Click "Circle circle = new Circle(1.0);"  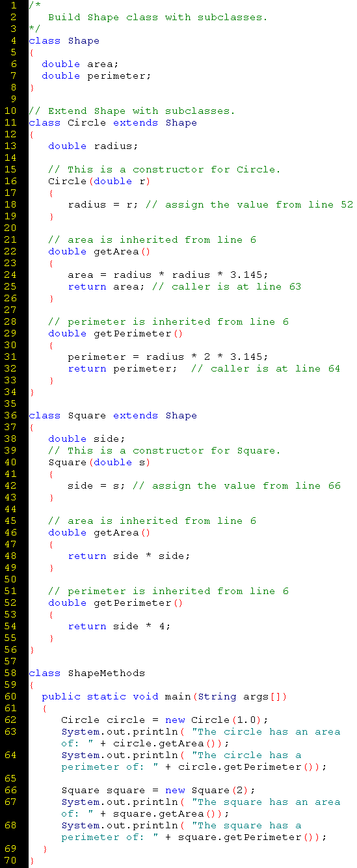(x=165, y=720)
